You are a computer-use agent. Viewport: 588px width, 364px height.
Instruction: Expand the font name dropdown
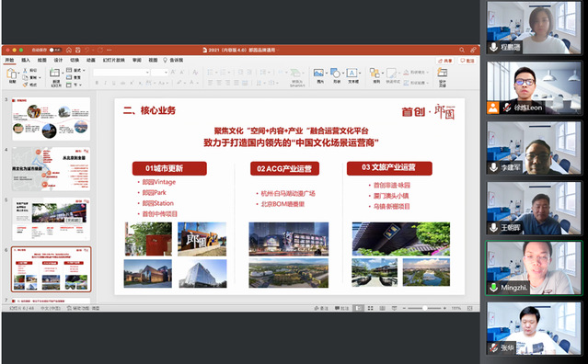[x=148, y=73]
